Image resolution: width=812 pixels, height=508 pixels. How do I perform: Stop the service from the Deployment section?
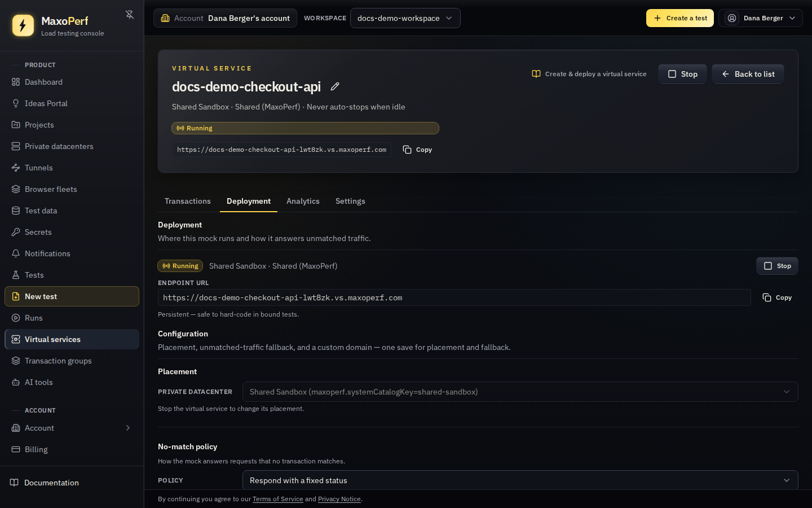(x=777, y=266)
